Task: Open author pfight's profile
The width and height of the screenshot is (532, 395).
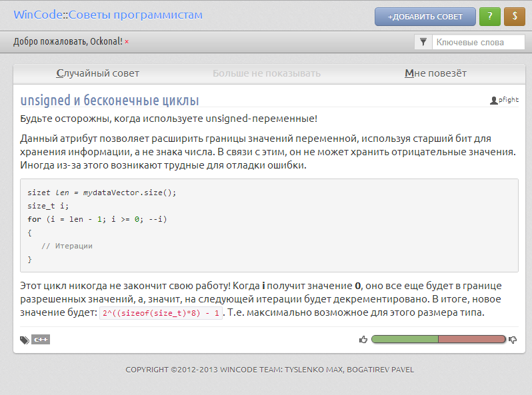Action: click(508, 100)
